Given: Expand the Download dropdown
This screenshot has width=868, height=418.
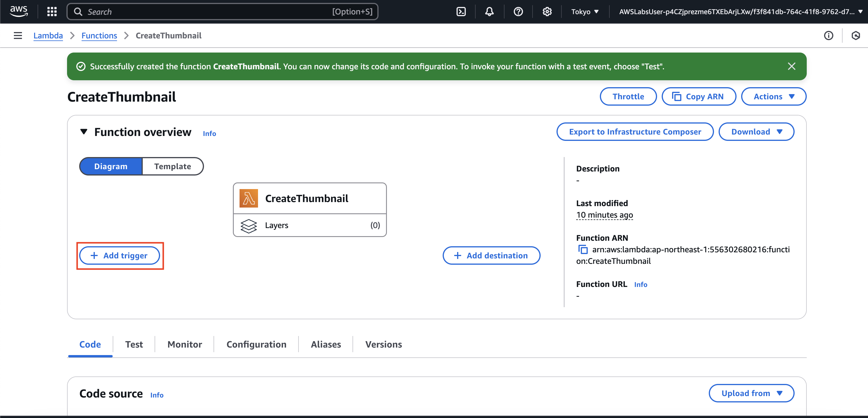Looking at the screenshot, I should [756, 132].
